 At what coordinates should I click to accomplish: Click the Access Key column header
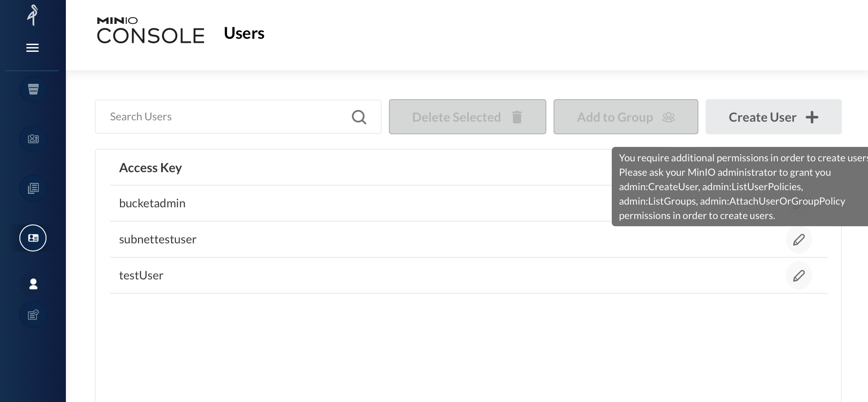(x=151, y=167)
